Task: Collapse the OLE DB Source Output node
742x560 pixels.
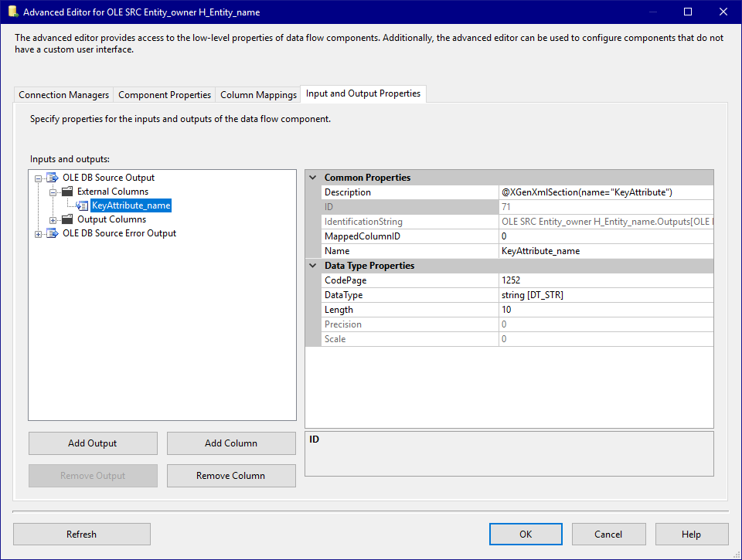Action: pyautogui.click(x=39, y=178)
